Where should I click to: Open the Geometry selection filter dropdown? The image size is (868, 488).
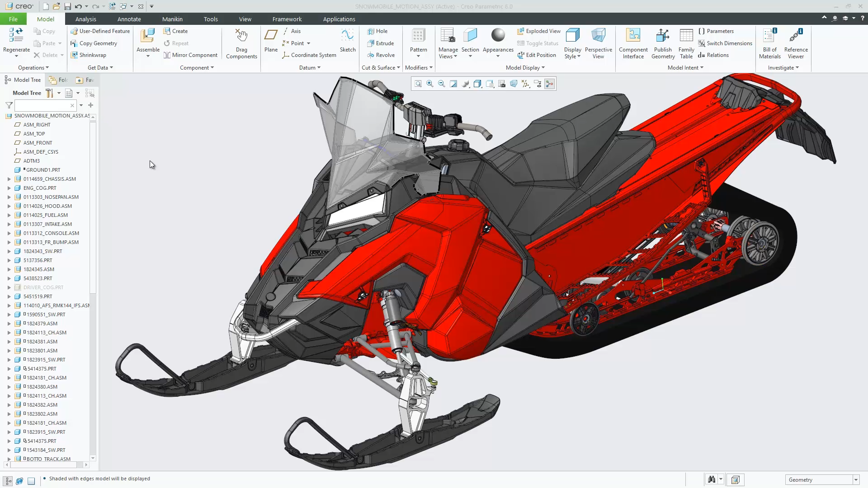pos(822,480)
